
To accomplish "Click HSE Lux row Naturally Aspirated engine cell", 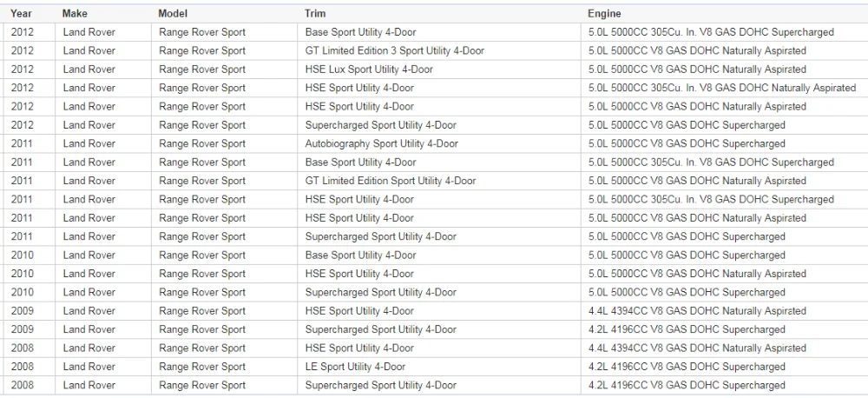I will [x=698, y=70].
